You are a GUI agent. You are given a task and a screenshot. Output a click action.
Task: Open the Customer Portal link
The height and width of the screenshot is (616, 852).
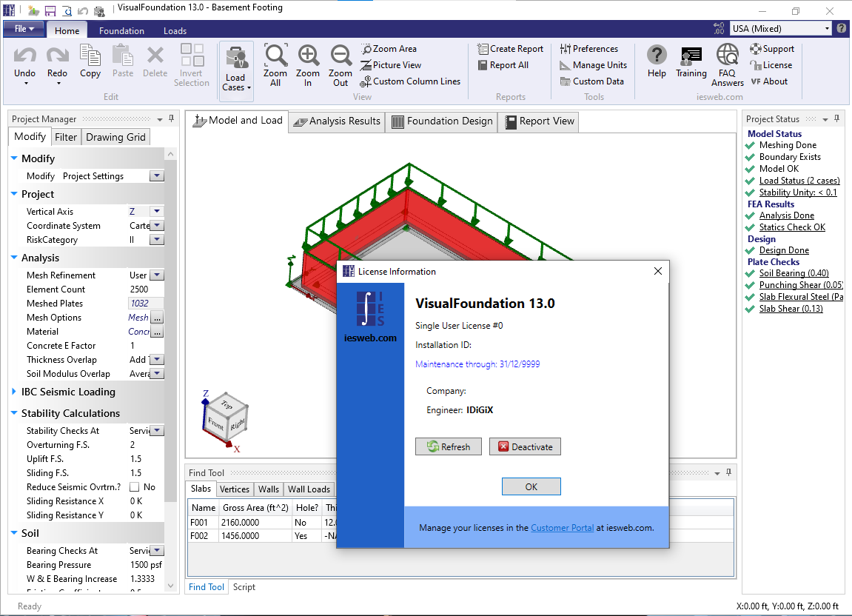click(562, 528)
